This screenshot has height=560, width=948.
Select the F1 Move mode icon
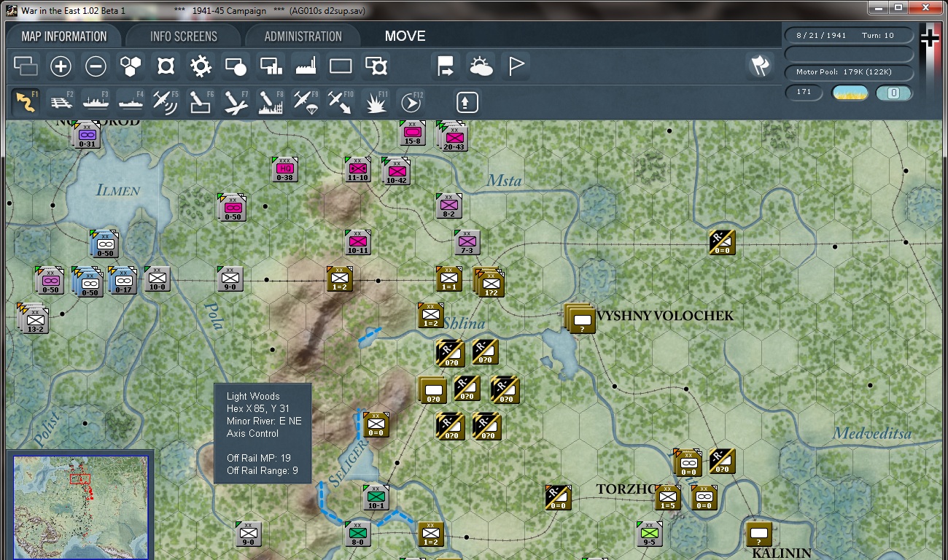(26, 101)
